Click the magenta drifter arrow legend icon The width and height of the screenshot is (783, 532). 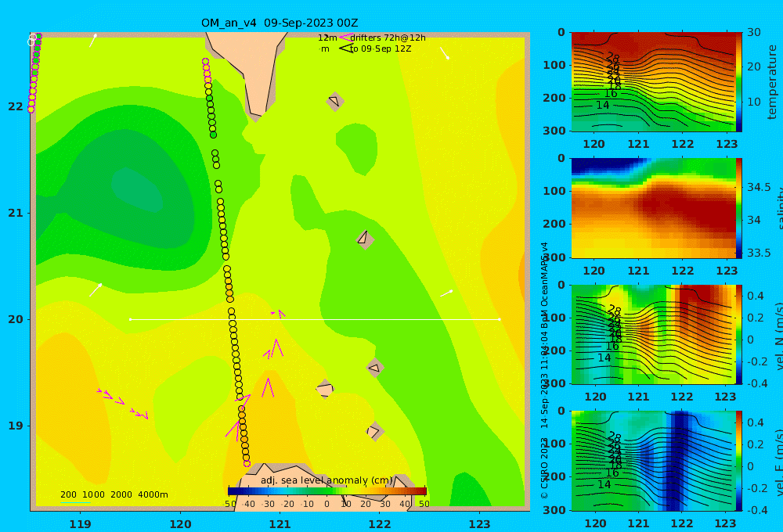(345, 38)
